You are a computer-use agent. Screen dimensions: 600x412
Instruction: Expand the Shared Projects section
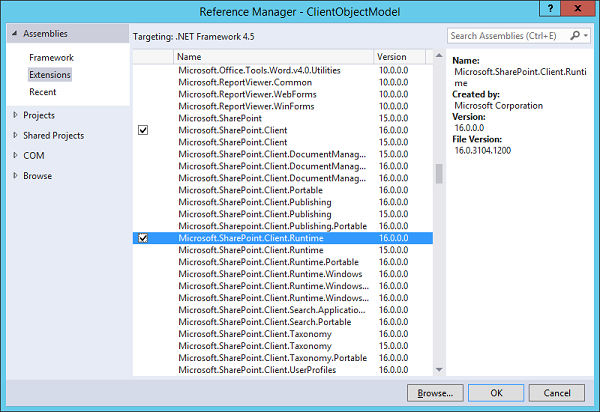[15, 135]
